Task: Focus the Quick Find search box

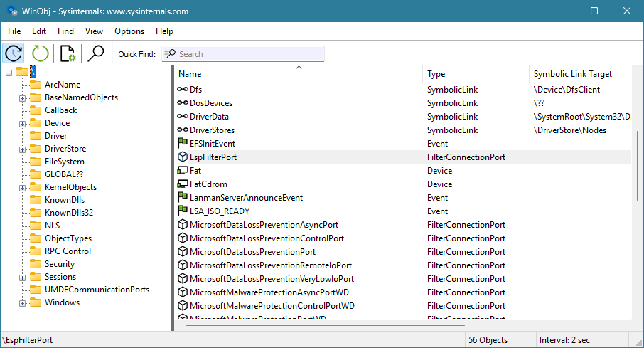Action: (243, 54)
